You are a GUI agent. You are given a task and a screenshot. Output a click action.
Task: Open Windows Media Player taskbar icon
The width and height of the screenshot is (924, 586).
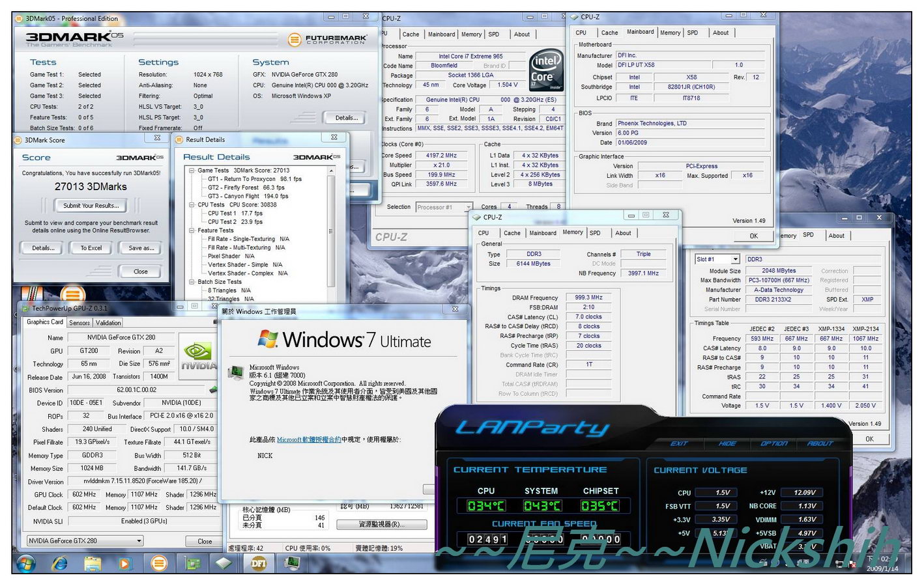(x=126, y=563)
